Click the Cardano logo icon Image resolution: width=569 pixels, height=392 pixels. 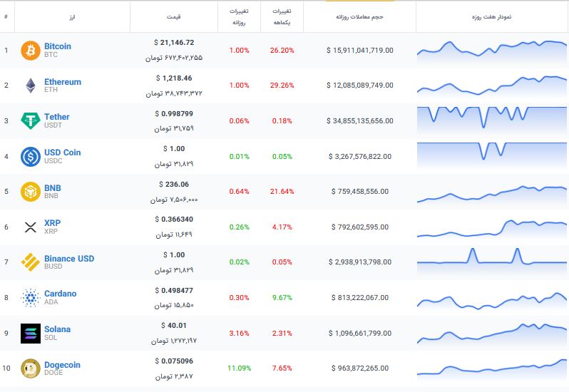pos(31,298)
